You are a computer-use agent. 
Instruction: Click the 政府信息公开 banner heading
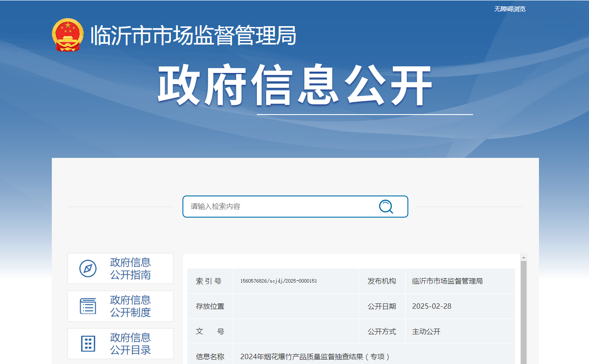coord(294,87)
